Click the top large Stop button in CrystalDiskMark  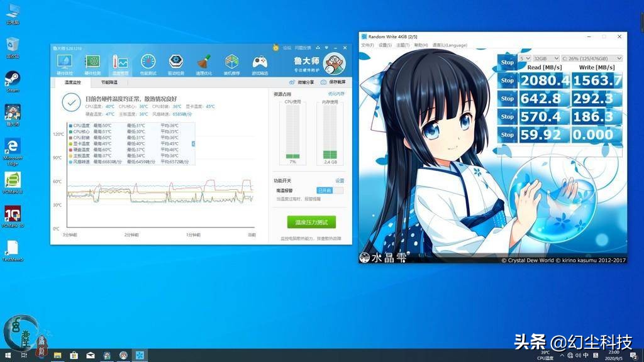[x=508, y=62]
